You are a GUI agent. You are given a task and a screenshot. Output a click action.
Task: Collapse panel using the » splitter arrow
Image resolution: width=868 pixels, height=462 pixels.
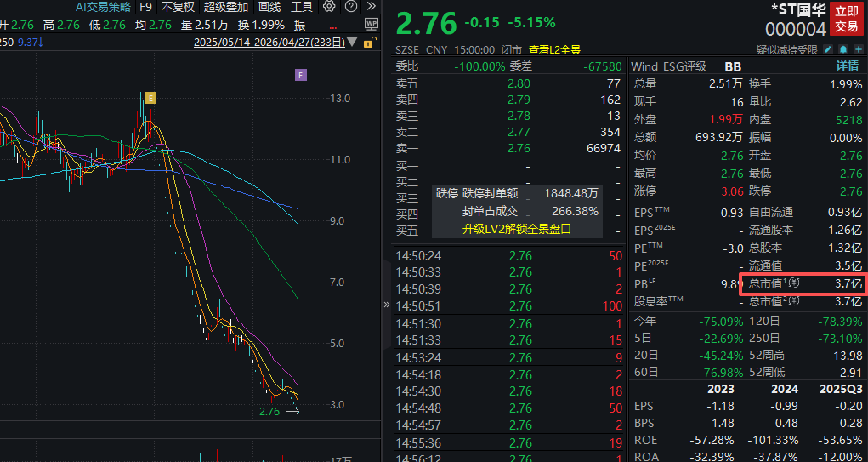(387, 305)
